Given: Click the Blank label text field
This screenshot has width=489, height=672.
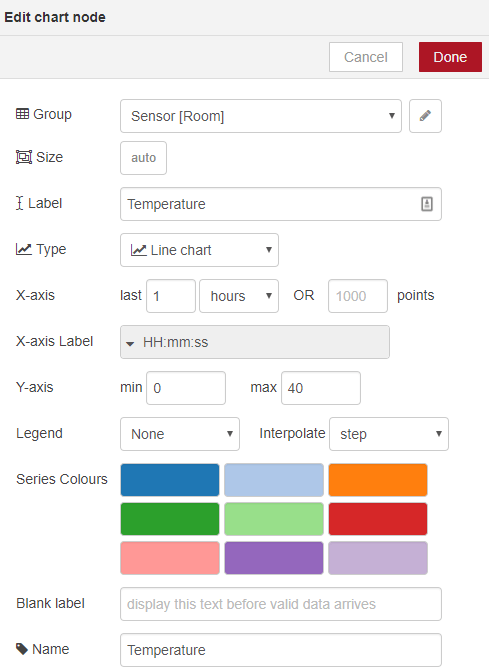Looking at the screenshot, I should coord(281,604).
